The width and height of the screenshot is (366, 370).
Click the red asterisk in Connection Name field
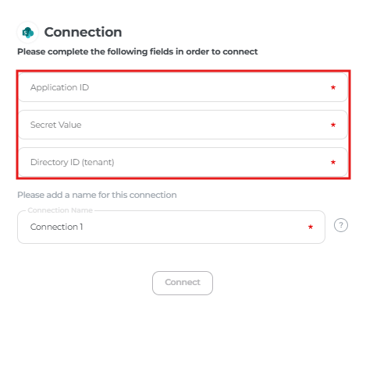click(x=310, y=227)
